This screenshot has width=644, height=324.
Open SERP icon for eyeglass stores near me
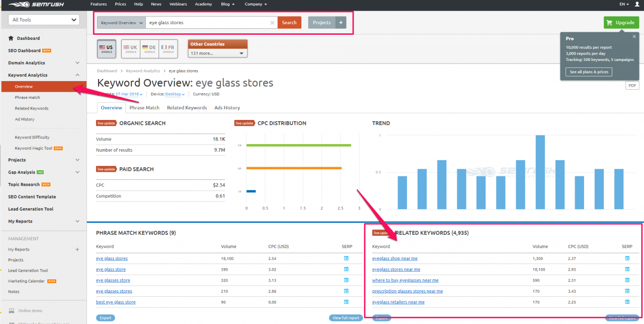627,269
